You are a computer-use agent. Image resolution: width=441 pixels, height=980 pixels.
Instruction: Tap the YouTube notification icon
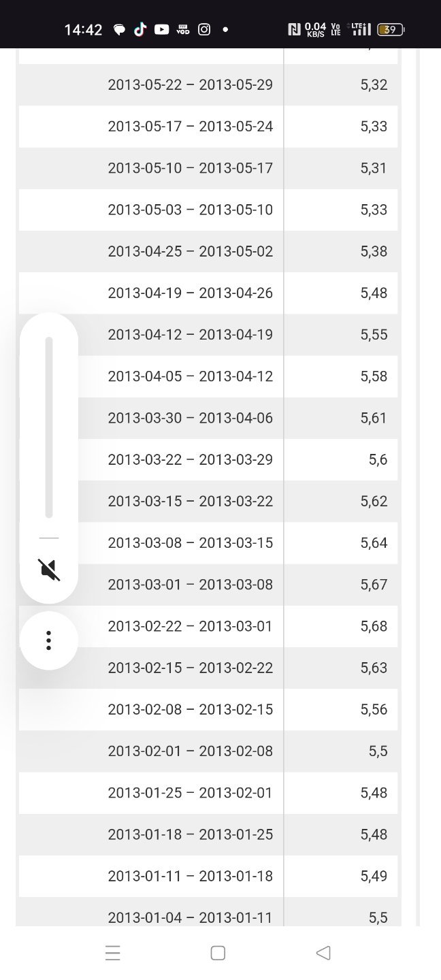(x=161, y=29)
